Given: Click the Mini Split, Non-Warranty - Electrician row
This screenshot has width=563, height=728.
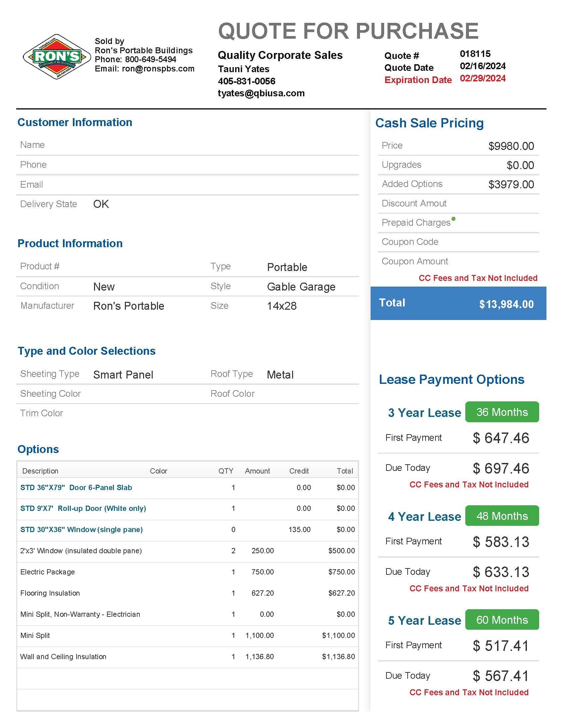Looking at the screenshot, I should pyautogui.click(x=187, y=614).
